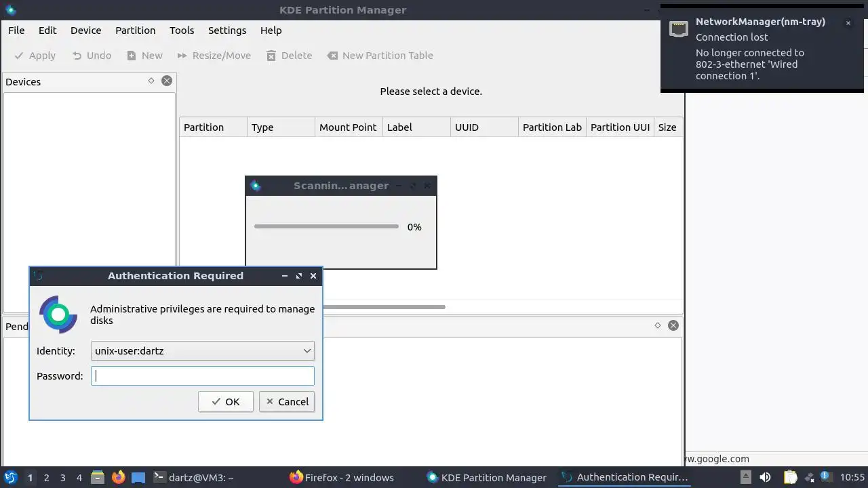
Task: Click the Undo toolbar button
Action: click(92, 56)
